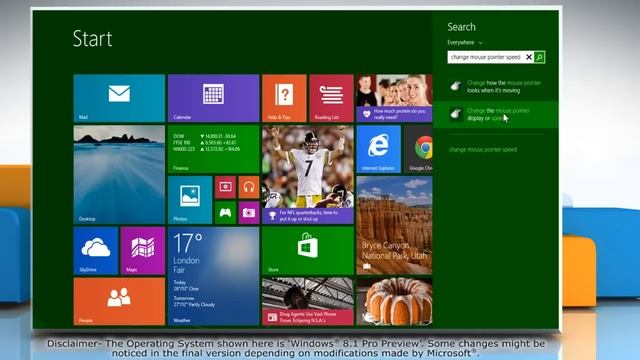Open the Maps tile

[x=143, y=251]
